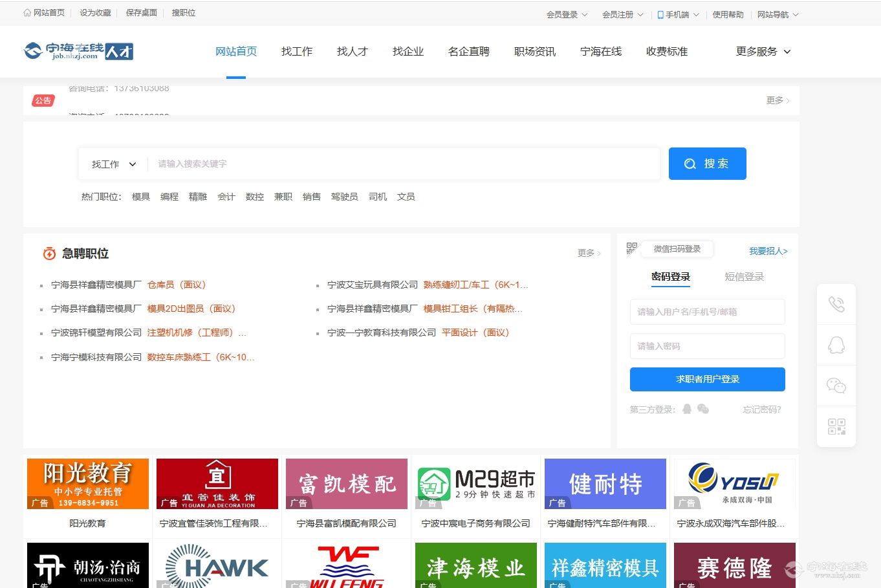This screenshot has width=881, height=588.
Task: Select the 密码登录 tab
Action: pyautogui.click(x=670, y=277)
